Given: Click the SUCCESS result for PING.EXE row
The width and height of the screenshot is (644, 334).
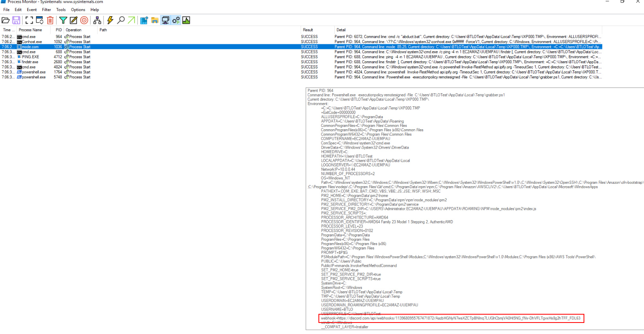Looking at the screenshot, I should coord(309,57).
